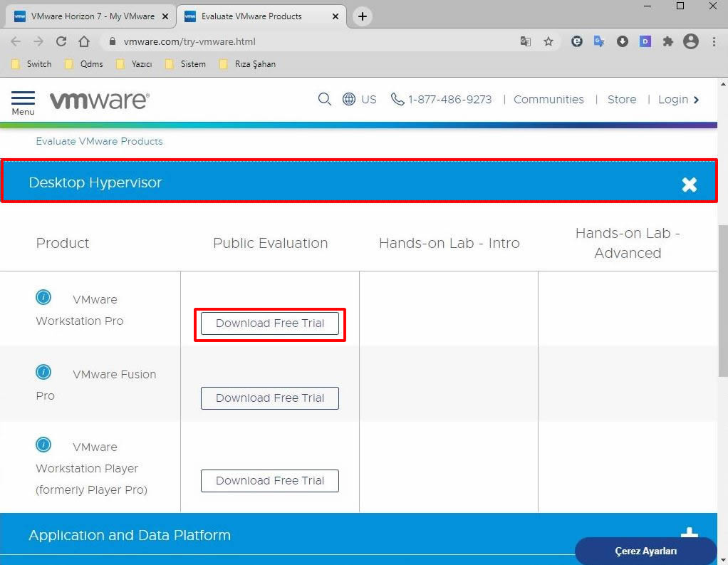This screenshot has height=565, width=728.
Task: Show info for VMware Workstation Pro
Action: 43,297
